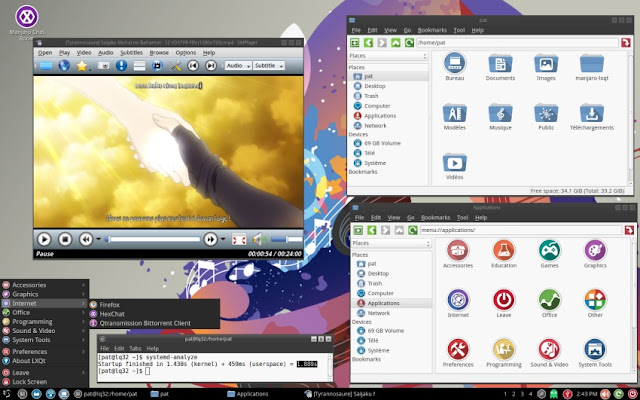This screenshot has width=640, height=400.
Task: Open favorites star icon in SMPlayer toolbar
Action: coord(82,66)
